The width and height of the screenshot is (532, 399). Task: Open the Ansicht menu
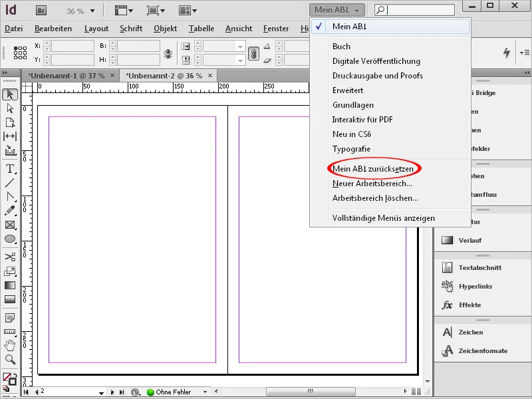click(x=239, y=29)
